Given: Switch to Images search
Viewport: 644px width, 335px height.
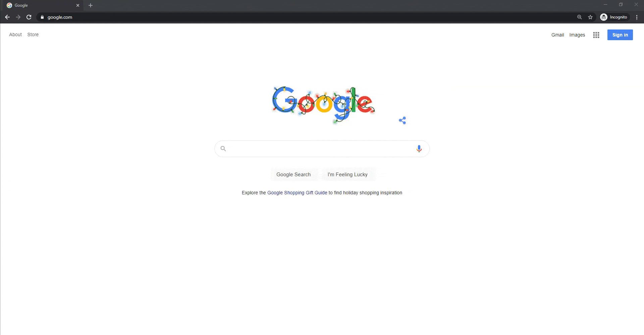Looking at the screenshot, I should click(x=577, y=35).
